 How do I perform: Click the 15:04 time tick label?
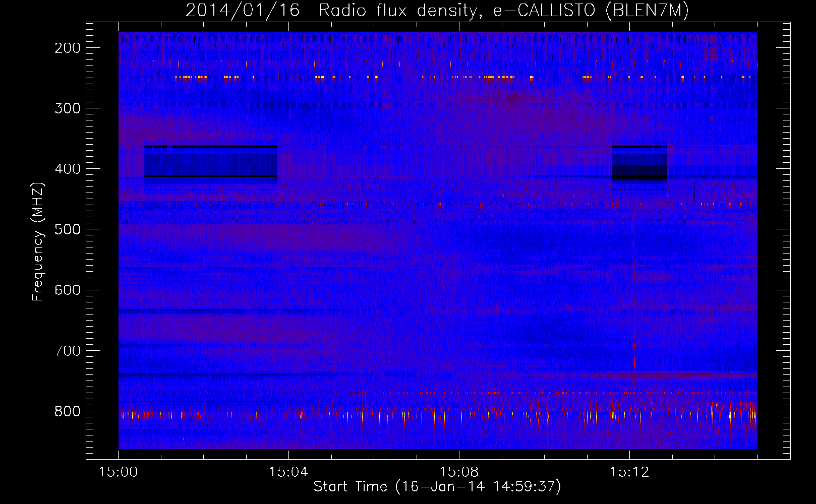288,472
